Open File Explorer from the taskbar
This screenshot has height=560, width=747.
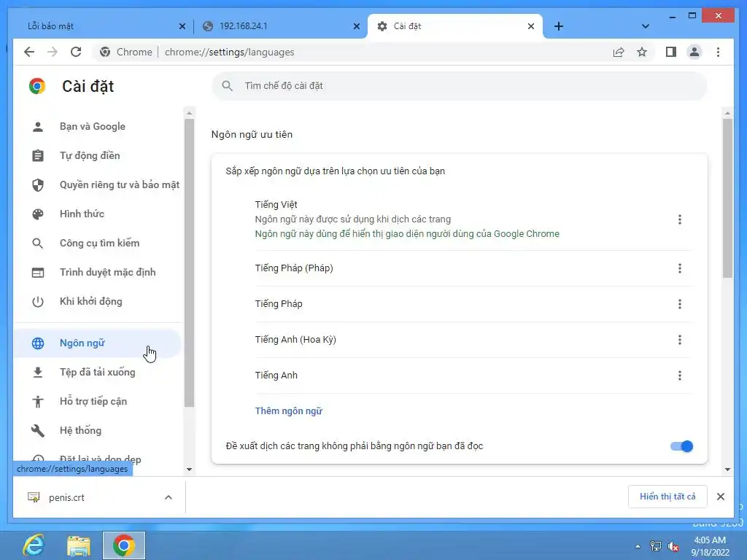78,545
